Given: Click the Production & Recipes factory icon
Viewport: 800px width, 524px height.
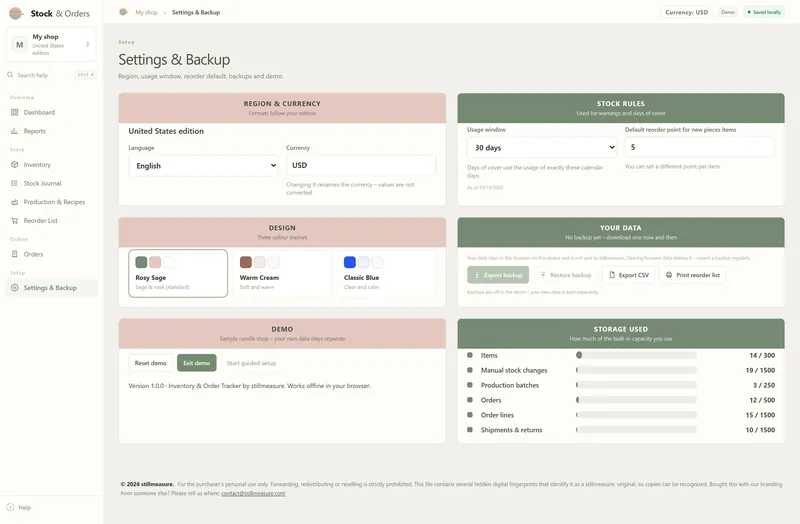Looking at the screenshot, I should 14,202.
